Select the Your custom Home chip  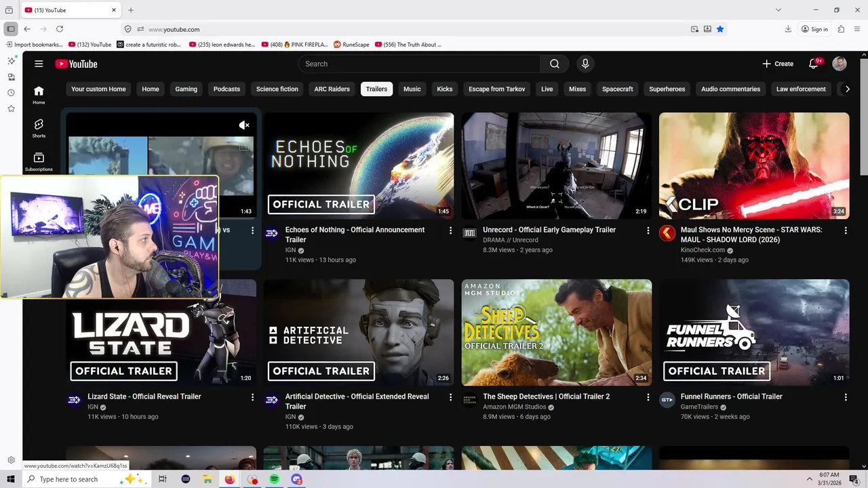point(98,89)
